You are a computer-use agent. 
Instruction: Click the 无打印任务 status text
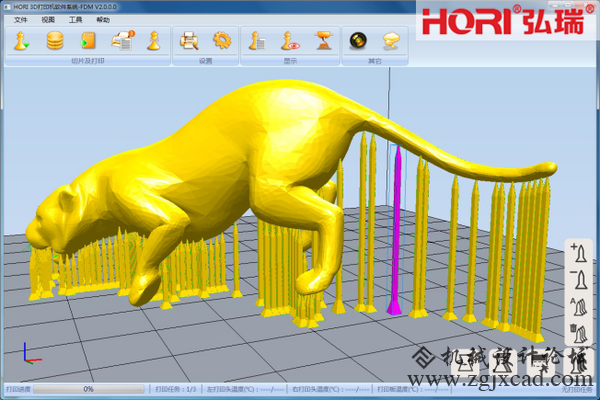coord(577,390)
